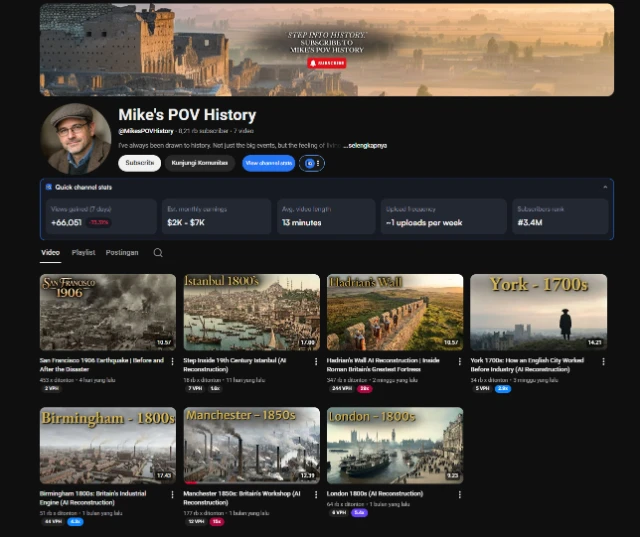Open three-dot menu for London 1800s video
The width and height of the screenshot is (640, 537).
[460, 494]
